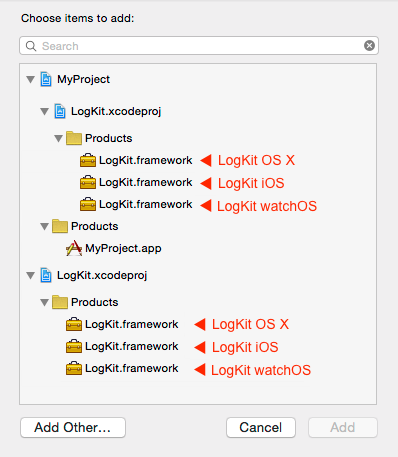
Task: Click the dimmed Add button
Action: [x=343, y=427]
